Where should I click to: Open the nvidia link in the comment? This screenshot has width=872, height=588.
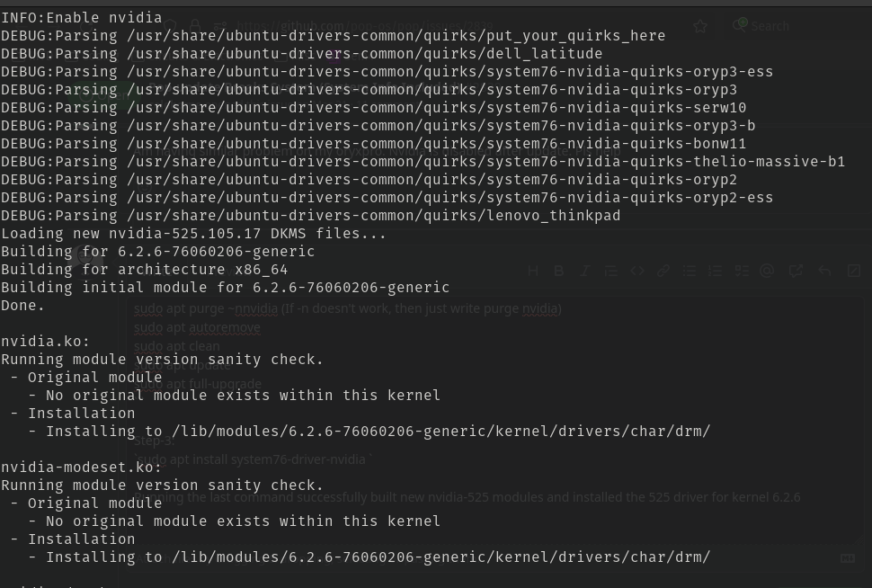pyautogui.click(x=539, y=308)
